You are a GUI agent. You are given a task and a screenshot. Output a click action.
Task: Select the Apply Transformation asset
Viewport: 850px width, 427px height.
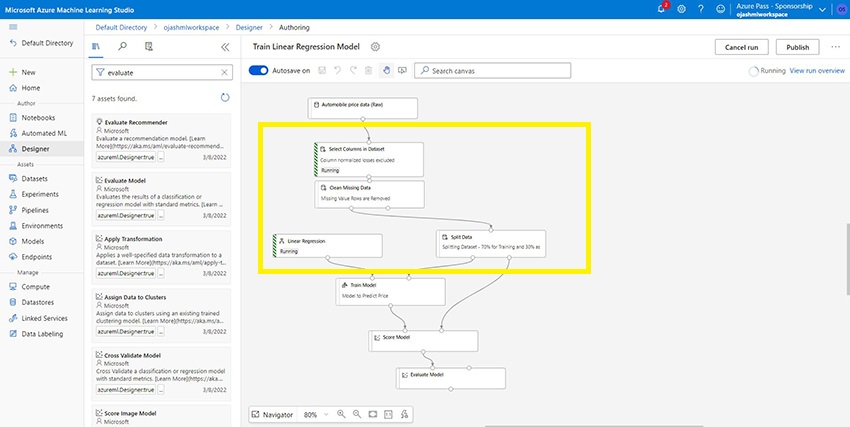(162, 255)
